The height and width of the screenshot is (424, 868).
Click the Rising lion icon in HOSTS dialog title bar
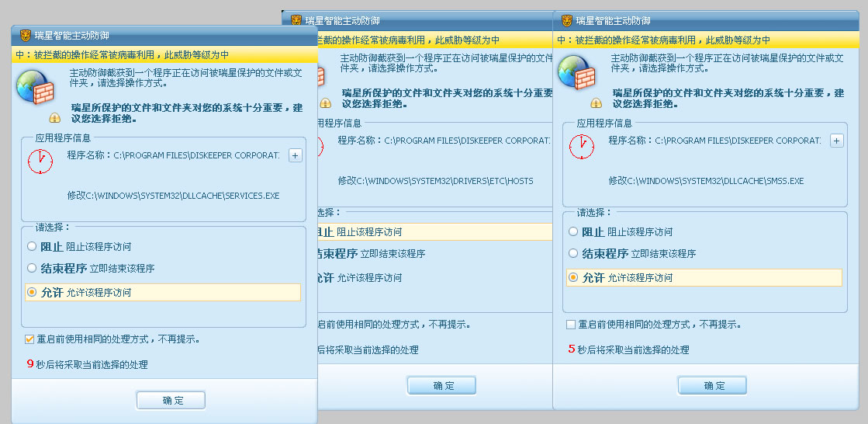click(x=296, y=20)
